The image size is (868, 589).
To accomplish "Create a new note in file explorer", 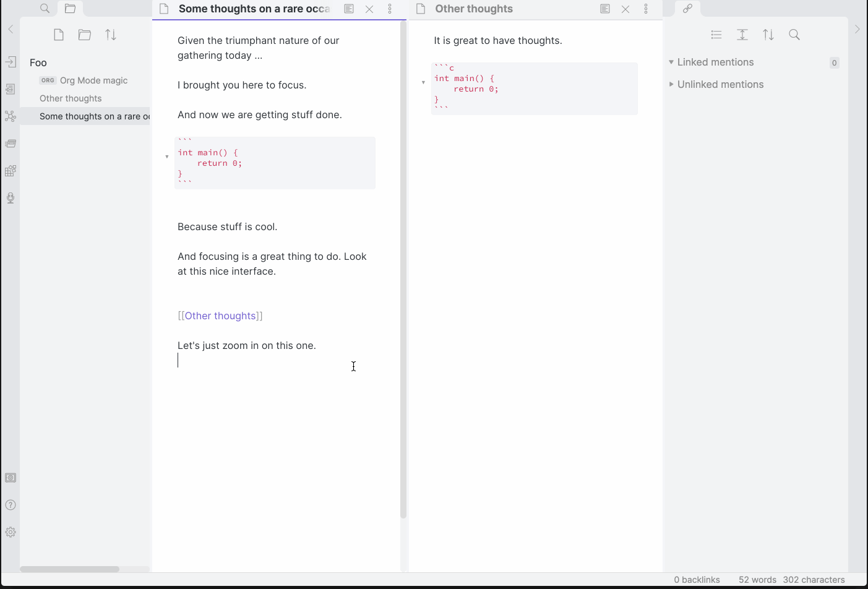I will [x=59, y=35].
